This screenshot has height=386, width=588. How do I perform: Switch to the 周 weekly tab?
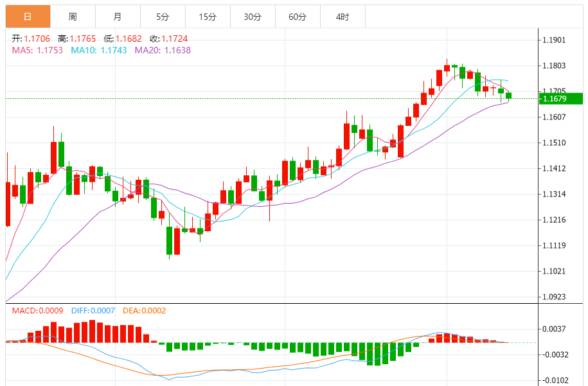73,17
